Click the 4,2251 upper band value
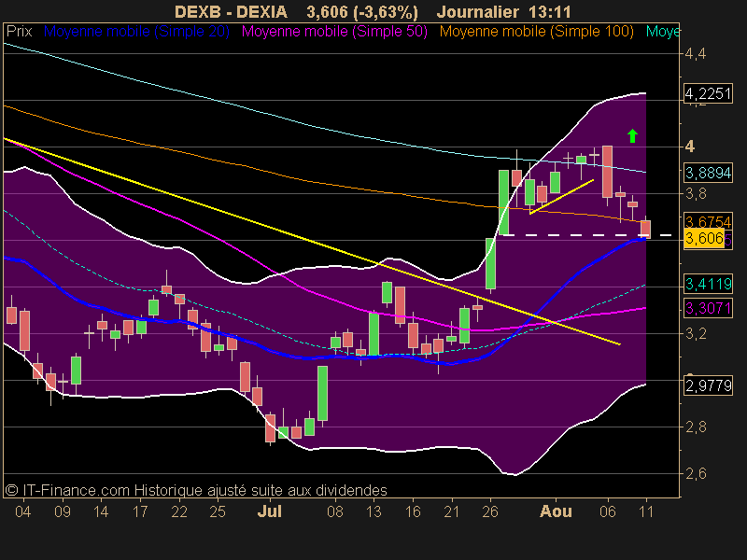The width and height of the screenshot is (747, 560). pyautogui.click(x=708, y=93)
